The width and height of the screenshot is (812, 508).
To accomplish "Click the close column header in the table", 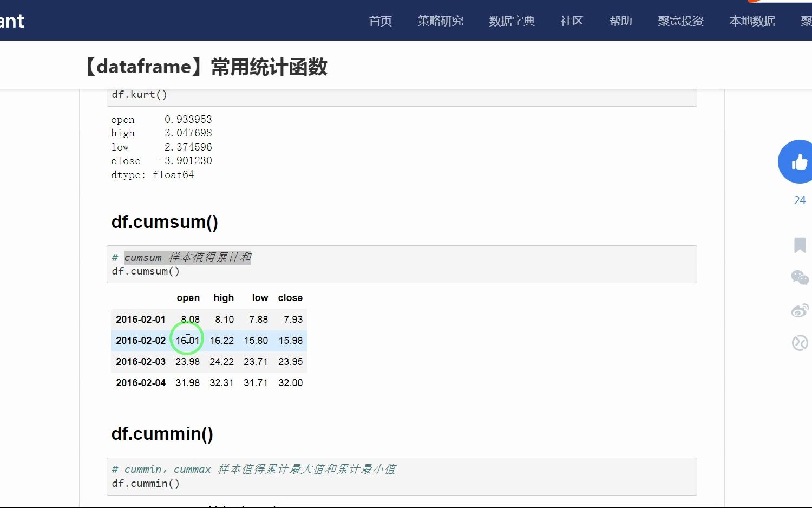I will 290,298.
